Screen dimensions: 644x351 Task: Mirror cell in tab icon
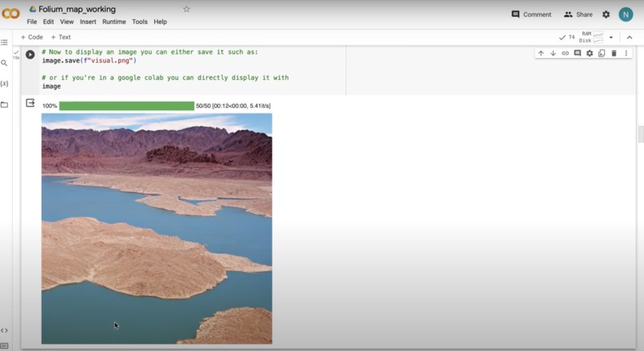click(x=602, y=53)
